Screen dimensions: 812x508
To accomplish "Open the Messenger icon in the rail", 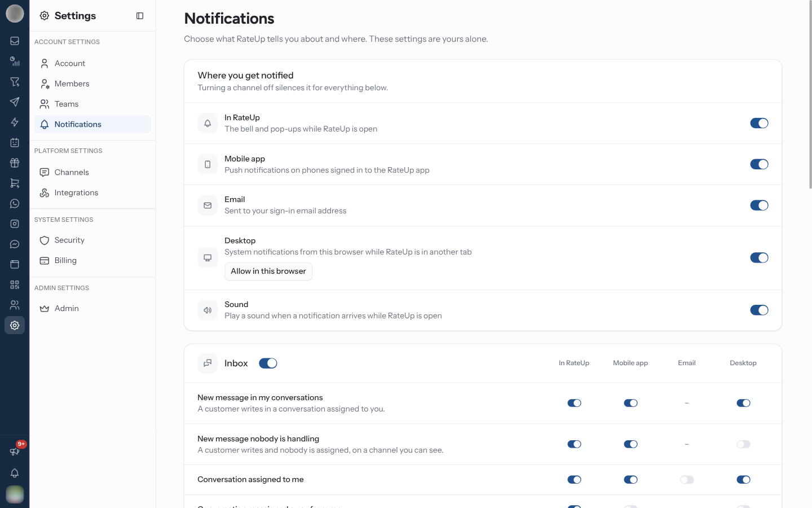I will click(x=15, y=244).
